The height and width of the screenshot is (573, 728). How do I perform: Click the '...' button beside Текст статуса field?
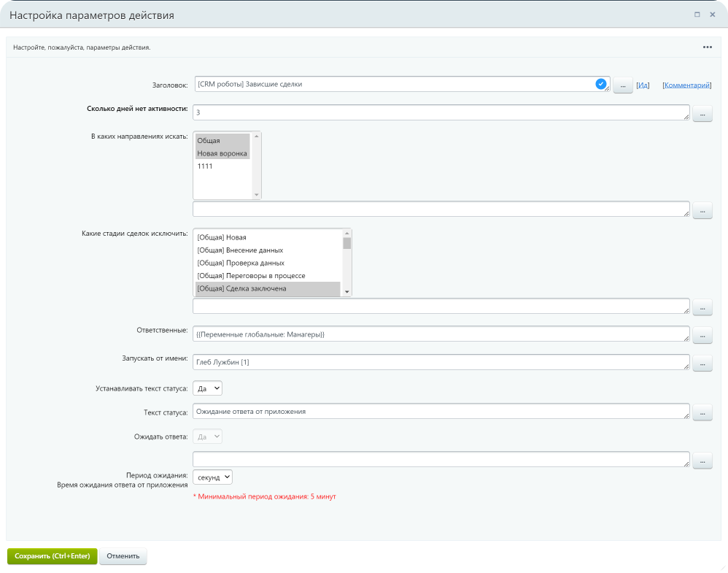coord(702,413)
